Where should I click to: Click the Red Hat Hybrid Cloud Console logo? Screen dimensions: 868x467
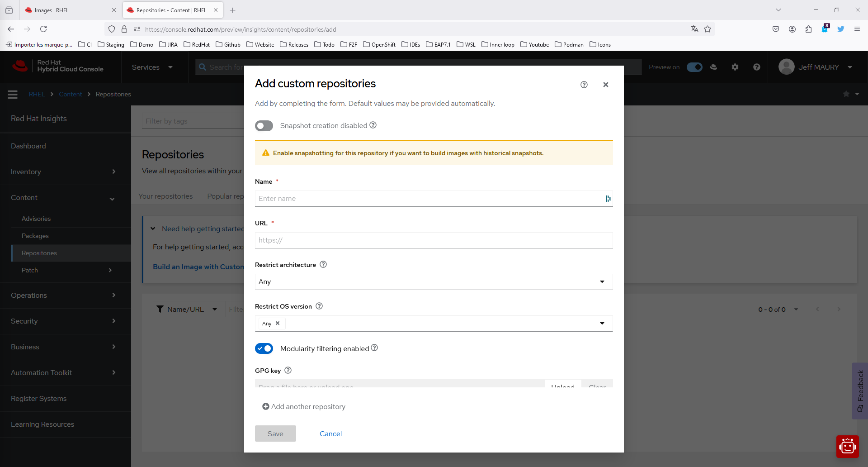[x=59, y=67]
